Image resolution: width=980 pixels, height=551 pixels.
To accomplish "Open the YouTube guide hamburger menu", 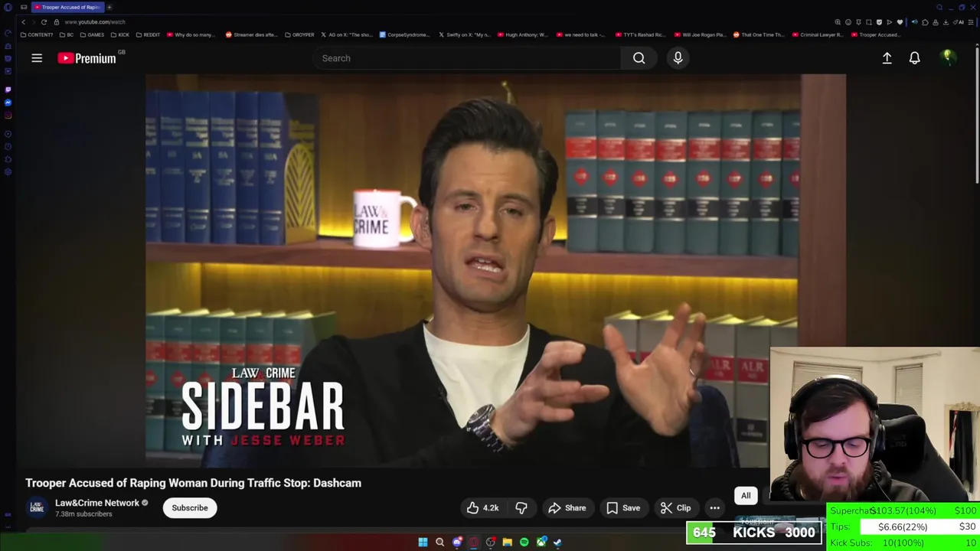I will (37, 58).
